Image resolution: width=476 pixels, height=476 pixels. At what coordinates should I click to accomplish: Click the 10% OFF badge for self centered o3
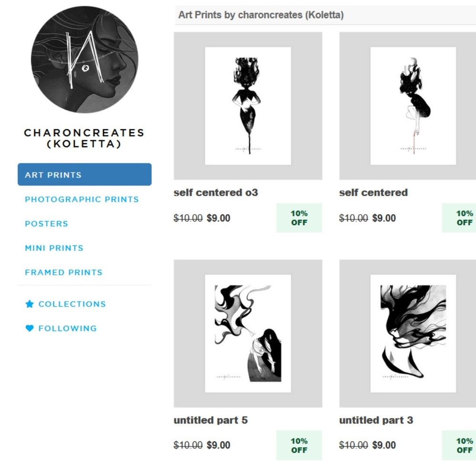pyautogui.click(x=299, y=218)
